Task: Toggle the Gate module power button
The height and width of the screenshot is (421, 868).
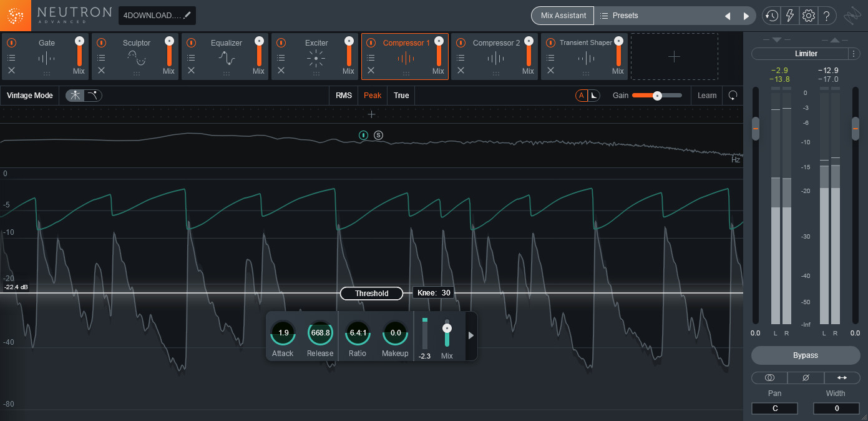Action: tap(11, 43)
